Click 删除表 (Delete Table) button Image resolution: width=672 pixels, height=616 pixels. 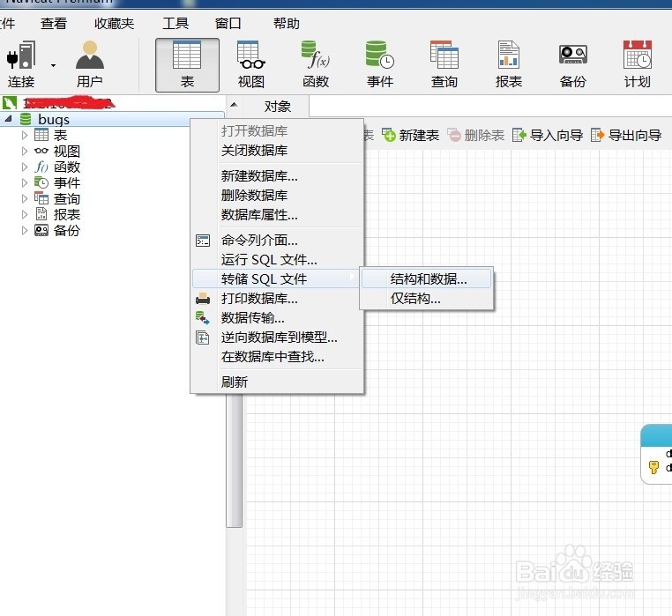point(475,136)
